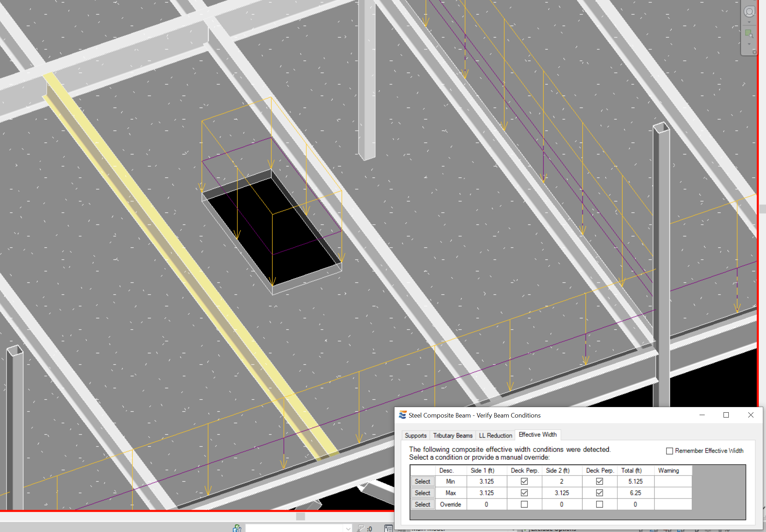766x532 pixels.
Task: Uncheck Side 1 Deck Perp. in Min row
Action: point(524,481)
